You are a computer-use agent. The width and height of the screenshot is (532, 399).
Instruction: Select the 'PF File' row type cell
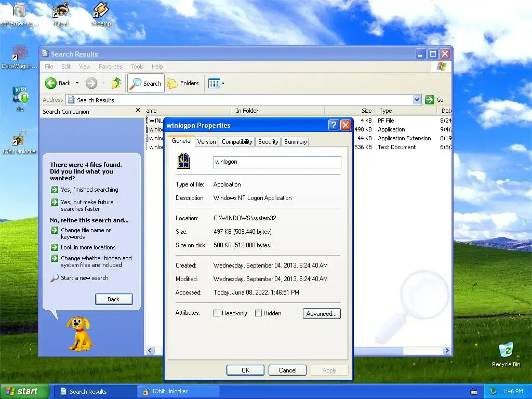[386, 121]
